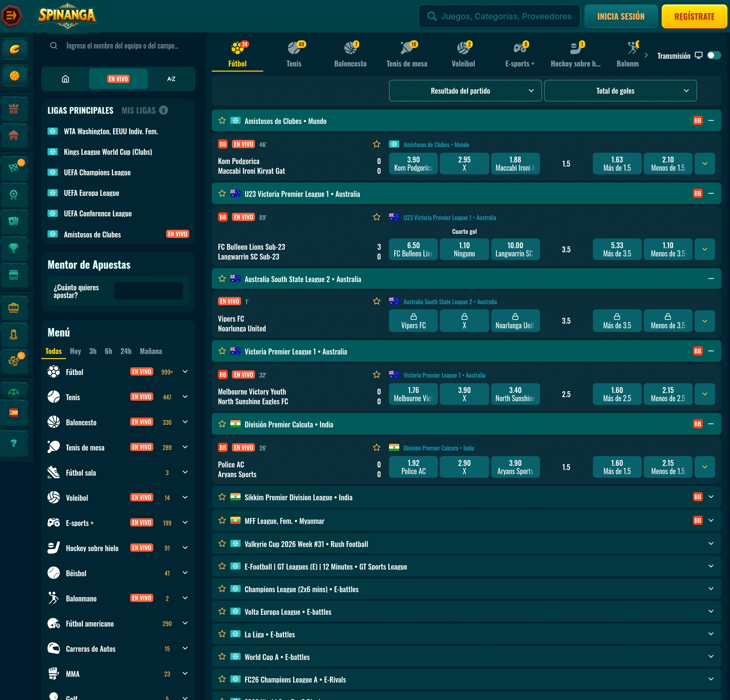Image resolution: width=730 pixels, height=700 pixels.
Task: Click the team or championship name search field
Action: pyautogui.click(x=118, y=46)
